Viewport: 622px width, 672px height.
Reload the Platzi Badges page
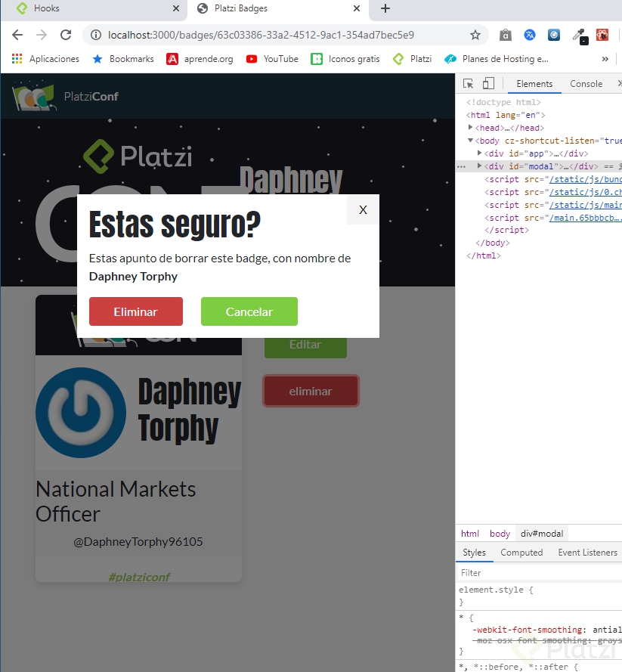coord(66,35)
